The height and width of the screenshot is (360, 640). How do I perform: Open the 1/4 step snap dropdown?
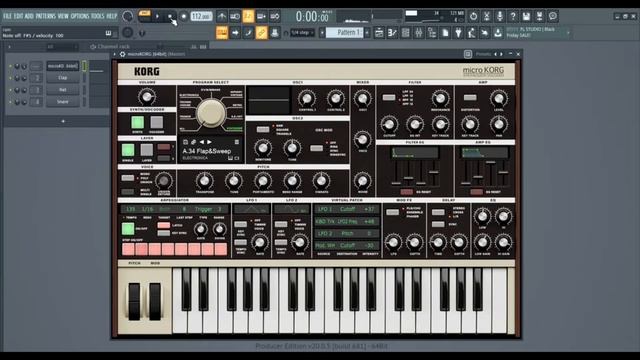[x=302, y=33]
